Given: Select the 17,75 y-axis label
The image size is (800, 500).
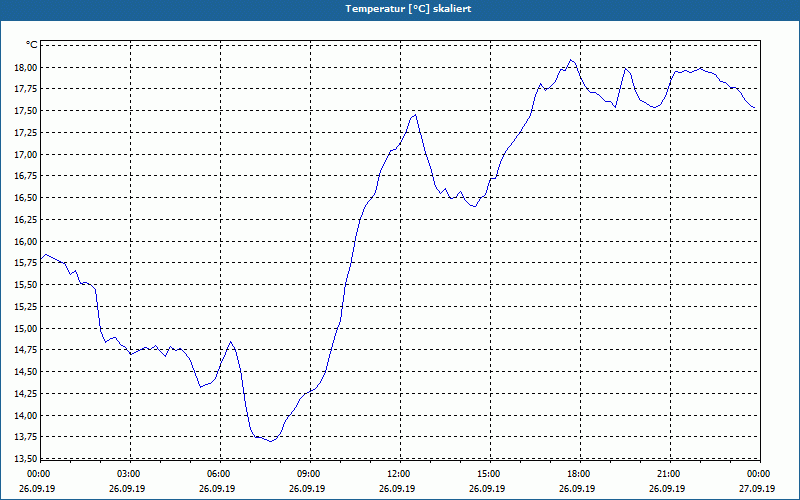Looking at the screenshot, I should 28,89.
